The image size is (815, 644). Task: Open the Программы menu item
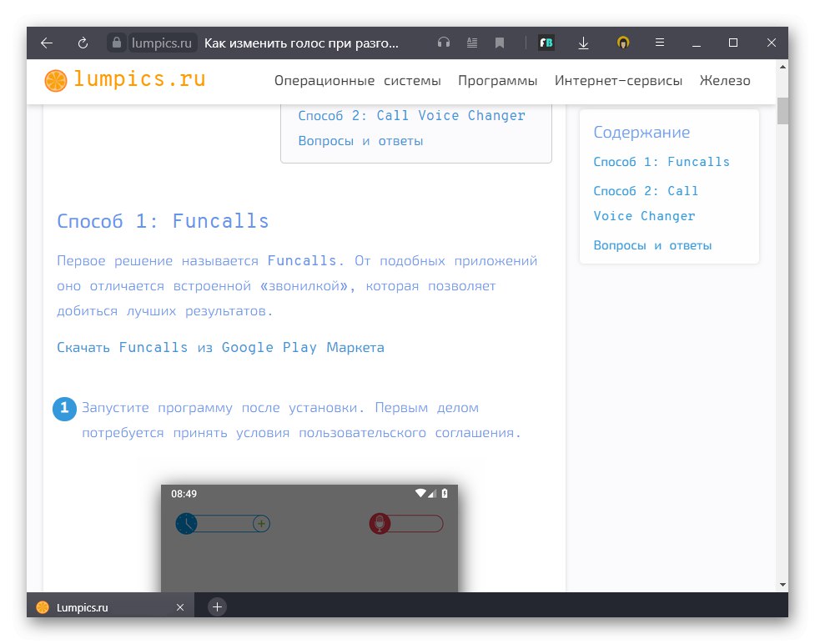tap(497, 80)
